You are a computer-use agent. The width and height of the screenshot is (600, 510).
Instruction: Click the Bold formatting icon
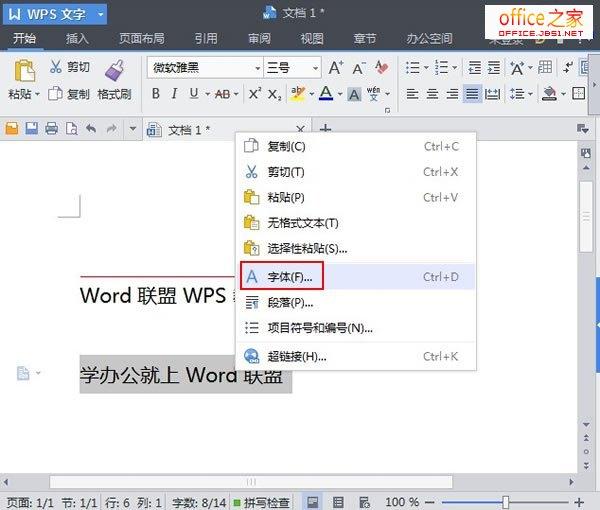pos(156,94)
